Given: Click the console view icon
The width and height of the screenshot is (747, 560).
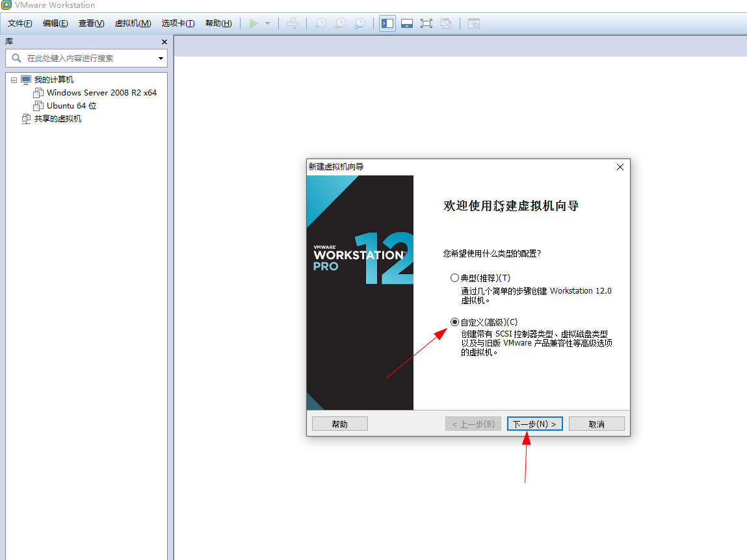Looking at the screenshot, I should 473,23.
